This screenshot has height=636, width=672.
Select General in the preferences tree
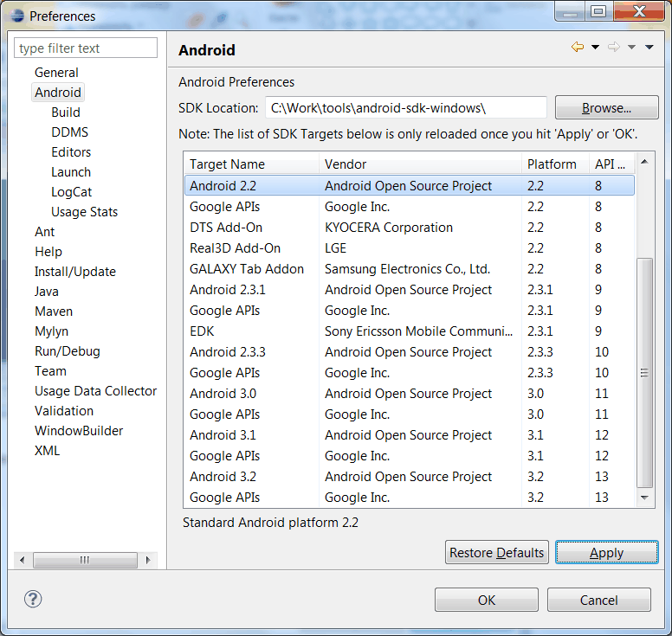pos(56,73)
